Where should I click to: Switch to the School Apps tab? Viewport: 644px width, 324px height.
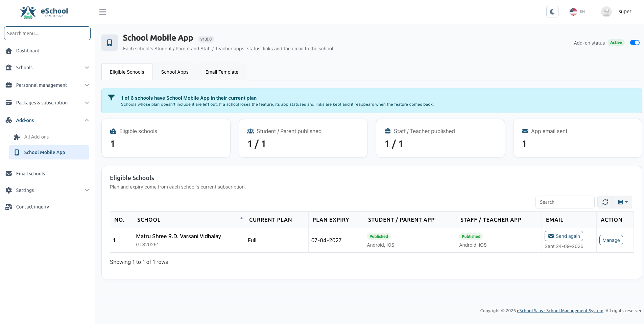point(175,72)
